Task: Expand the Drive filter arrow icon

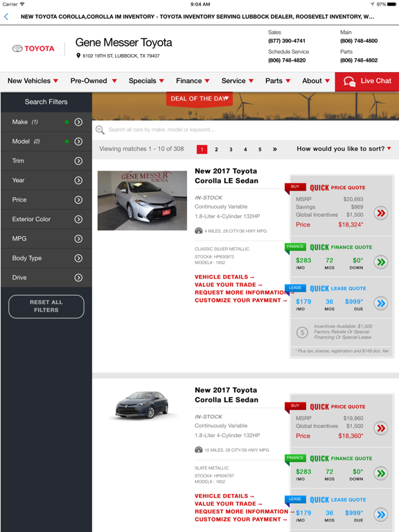Action: point(78,278)
